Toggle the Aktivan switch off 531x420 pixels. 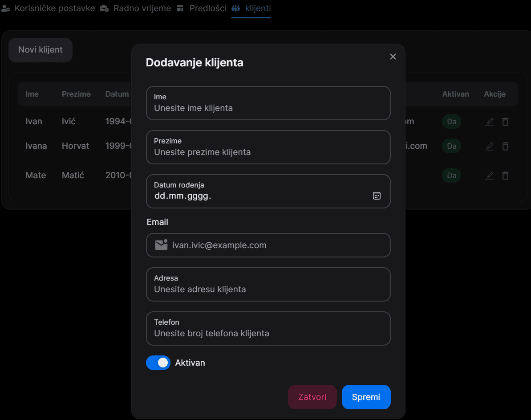click(158, 363)
